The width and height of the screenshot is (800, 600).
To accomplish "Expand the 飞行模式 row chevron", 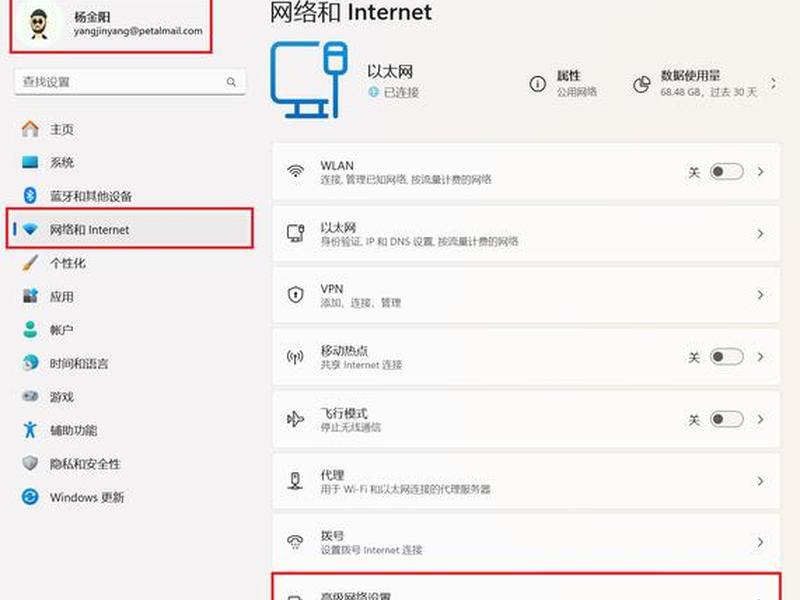I will click(760, 419).
